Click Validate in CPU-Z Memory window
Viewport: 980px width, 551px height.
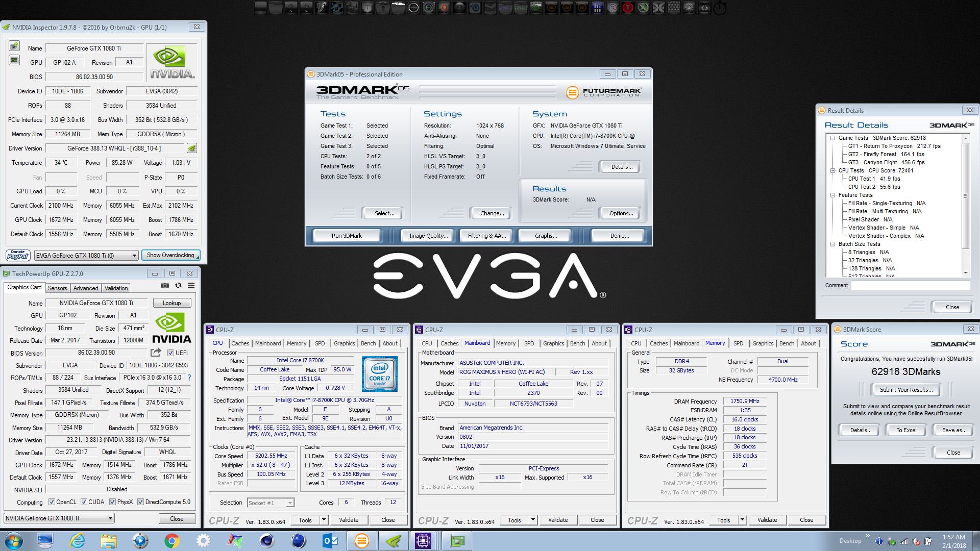click(767, 520)
